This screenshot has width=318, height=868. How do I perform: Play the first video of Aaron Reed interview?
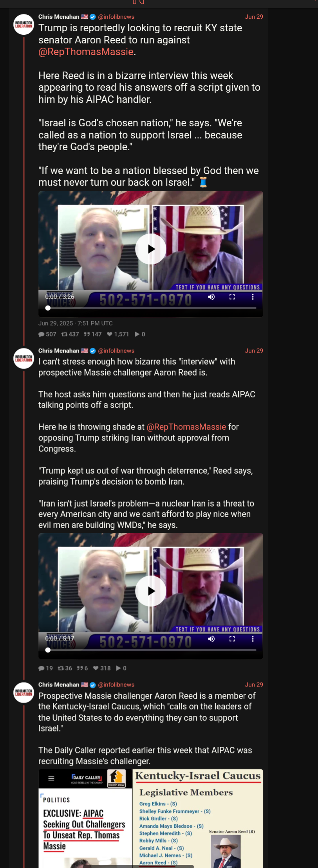tap(151, 249)
